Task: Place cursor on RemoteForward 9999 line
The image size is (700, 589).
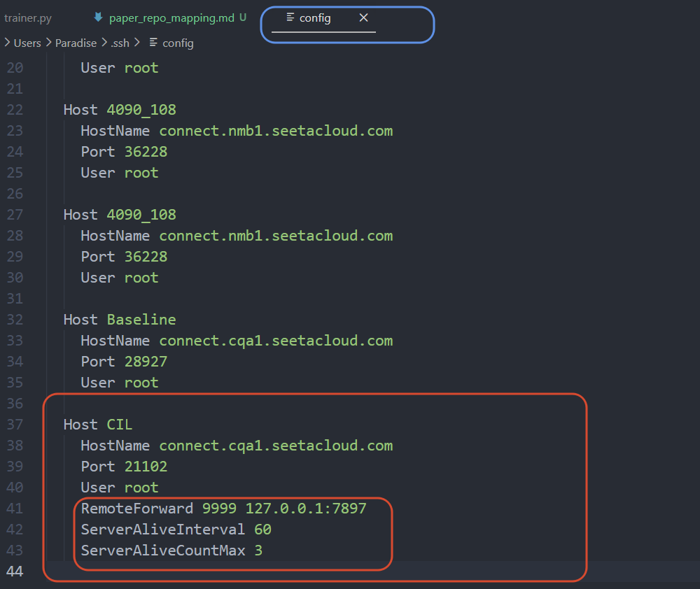Action: (x=223, y=509)
